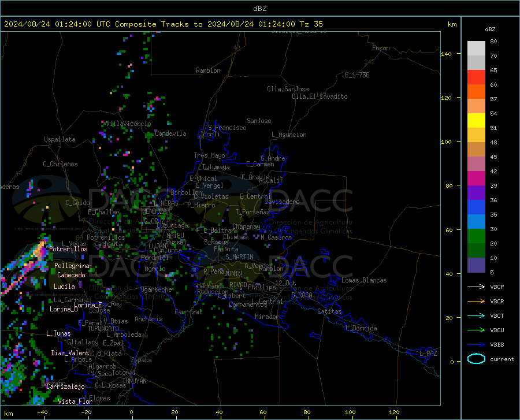
Task: Pick the blue 36 dBZ color swatch
Action: point(476,207)
